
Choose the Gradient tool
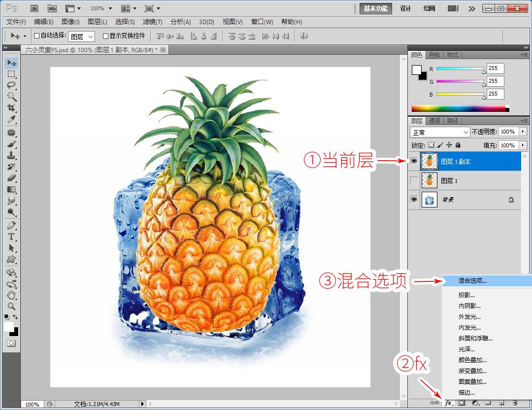click(11, 189)
